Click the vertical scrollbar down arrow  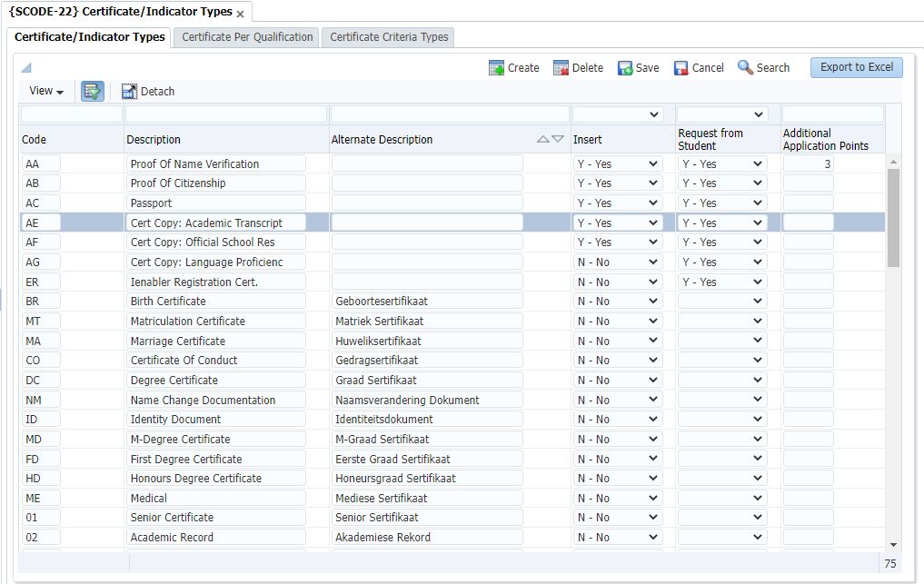pyautogui.click(x=893, y=545)
